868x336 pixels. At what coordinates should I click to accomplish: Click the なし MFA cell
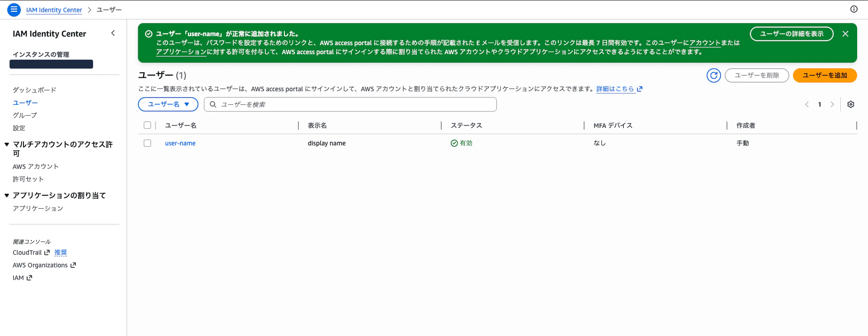(x=600, y=143)
